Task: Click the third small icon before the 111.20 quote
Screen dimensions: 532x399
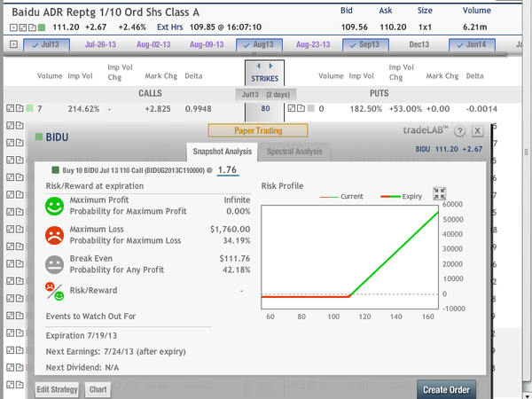Action: point(32,27)
